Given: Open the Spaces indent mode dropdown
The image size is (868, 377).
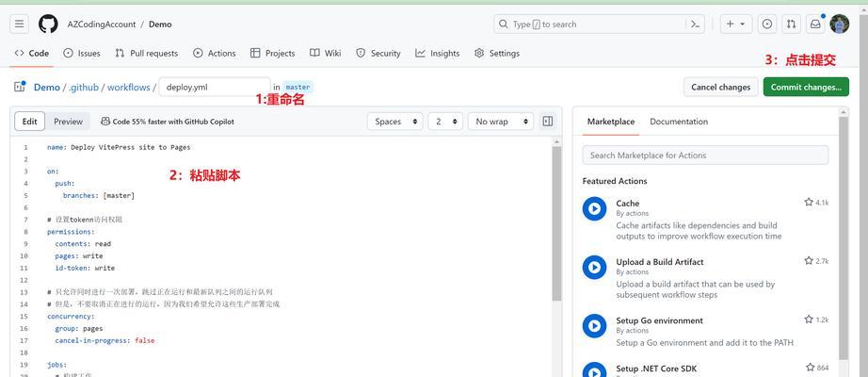Looking at the screenshot, I should [395, 122].
